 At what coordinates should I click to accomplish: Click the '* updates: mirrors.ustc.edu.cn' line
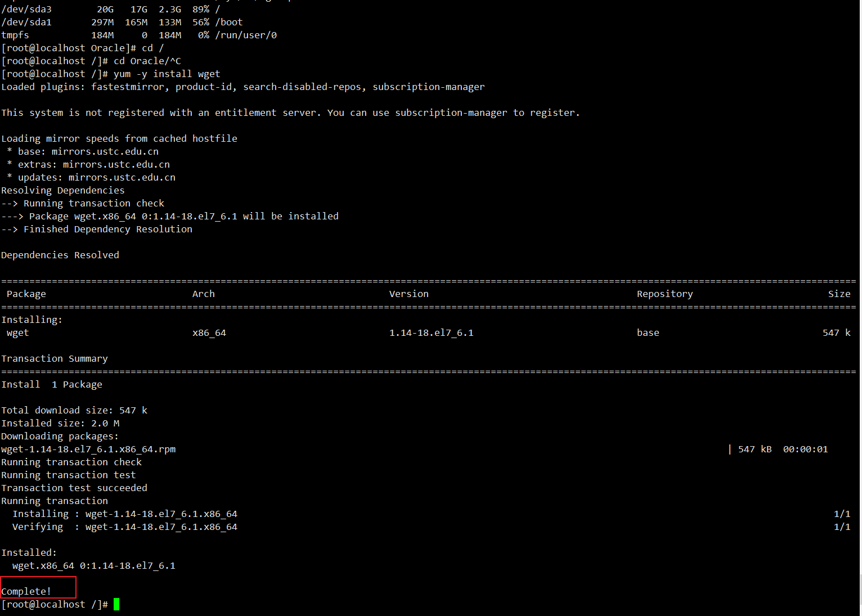point(91,177)
